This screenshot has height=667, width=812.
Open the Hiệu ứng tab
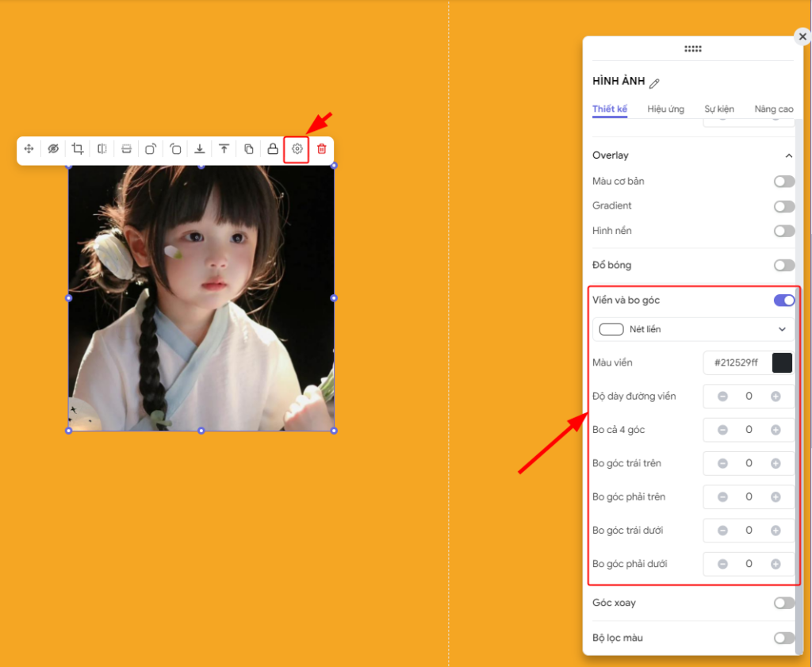[x=665, y=109]
